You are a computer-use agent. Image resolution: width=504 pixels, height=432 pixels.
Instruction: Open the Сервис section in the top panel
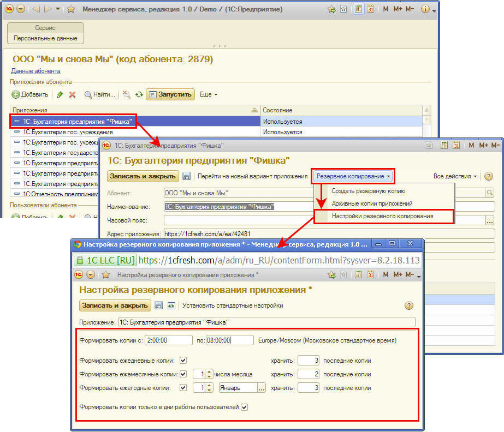pos(45,28)
